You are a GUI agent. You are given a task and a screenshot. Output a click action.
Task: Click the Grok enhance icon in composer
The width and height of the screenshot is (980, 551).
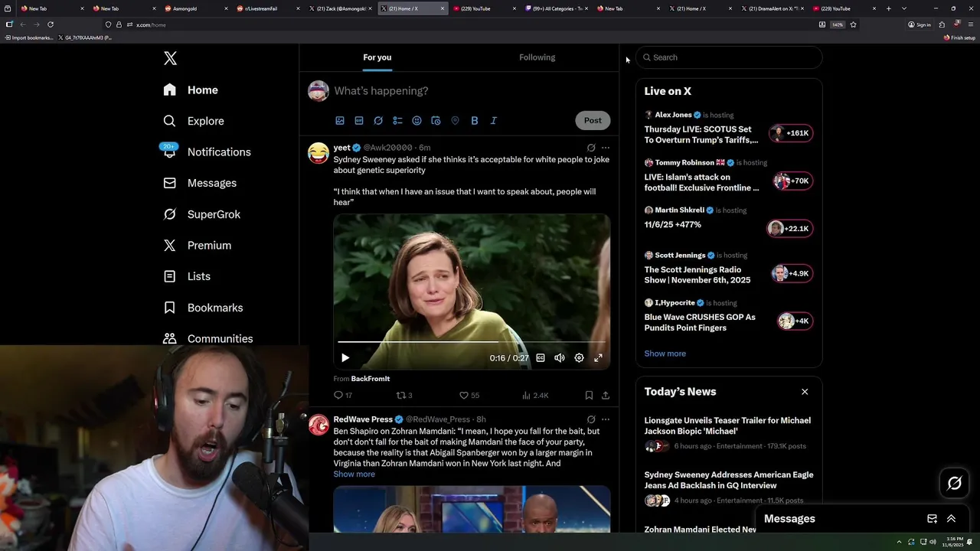378,121
